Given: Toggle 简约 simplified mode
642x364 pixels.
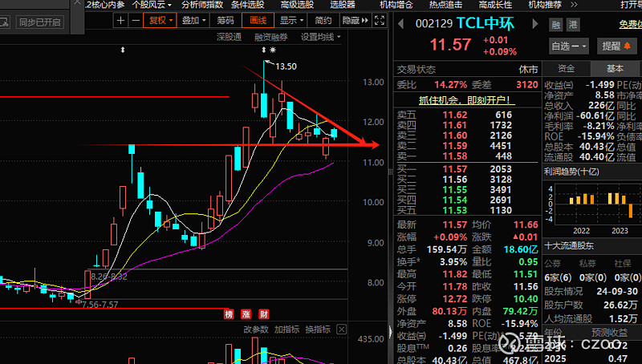Looking at the screenshot, I should coord(323,21).
